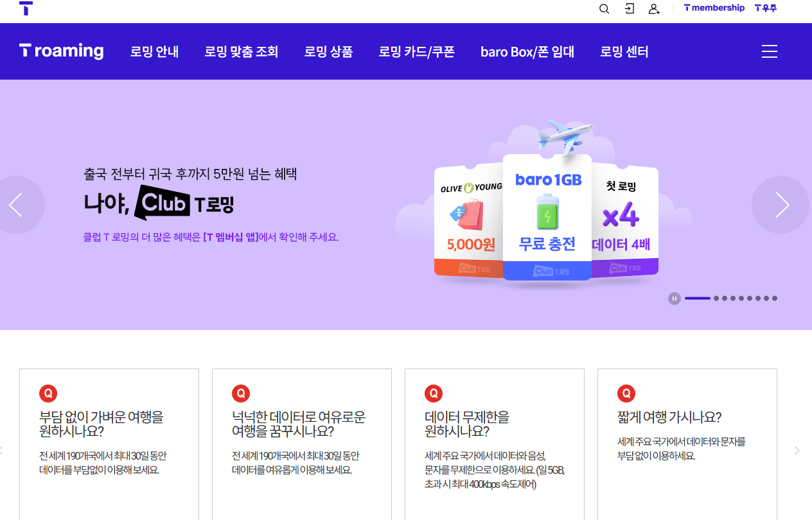Click the T membership link
Viewport: 812px width, 520px height.
tap(714, 8)
